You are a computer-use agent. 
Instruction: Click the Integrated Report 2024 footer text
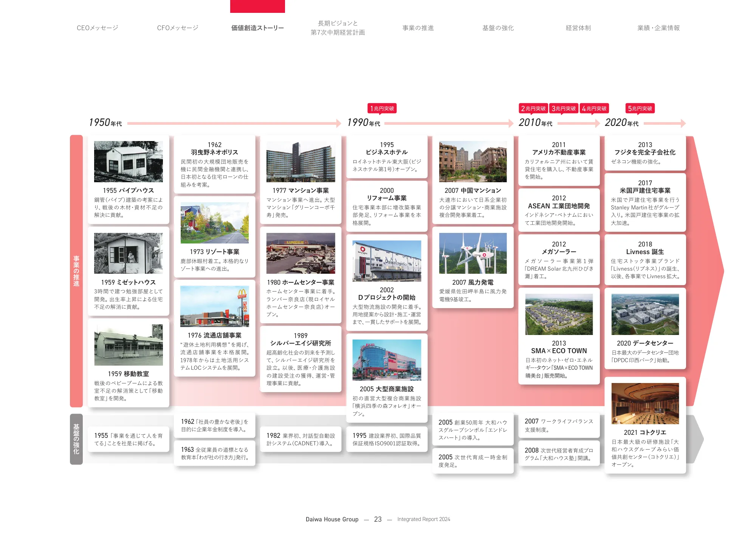click(x=424, y=519)
